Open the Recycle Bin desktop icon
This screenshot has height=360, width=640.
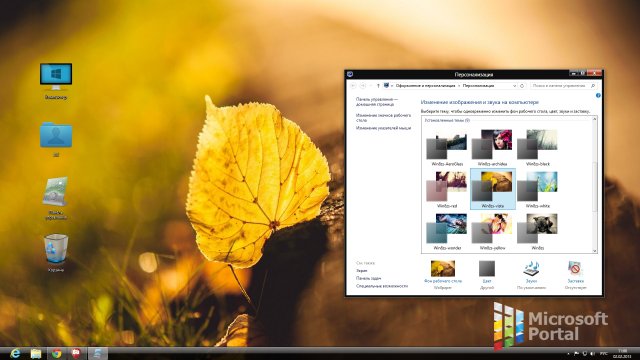56,253
